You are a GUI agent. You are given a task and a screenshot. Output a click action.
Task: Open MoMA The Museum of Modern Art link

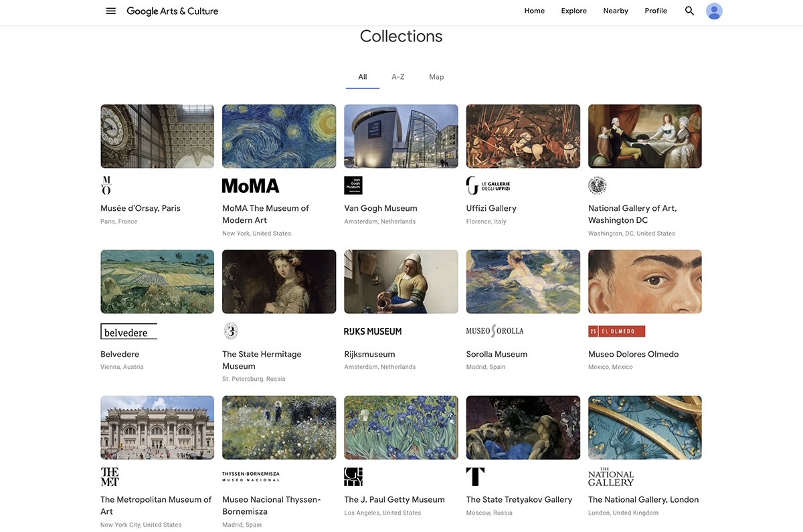[x=266, y=214]
